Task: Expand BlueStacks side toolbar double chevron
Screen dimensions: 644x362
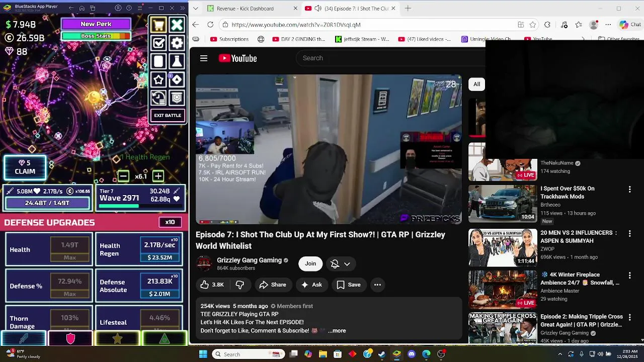Action: 182,8
